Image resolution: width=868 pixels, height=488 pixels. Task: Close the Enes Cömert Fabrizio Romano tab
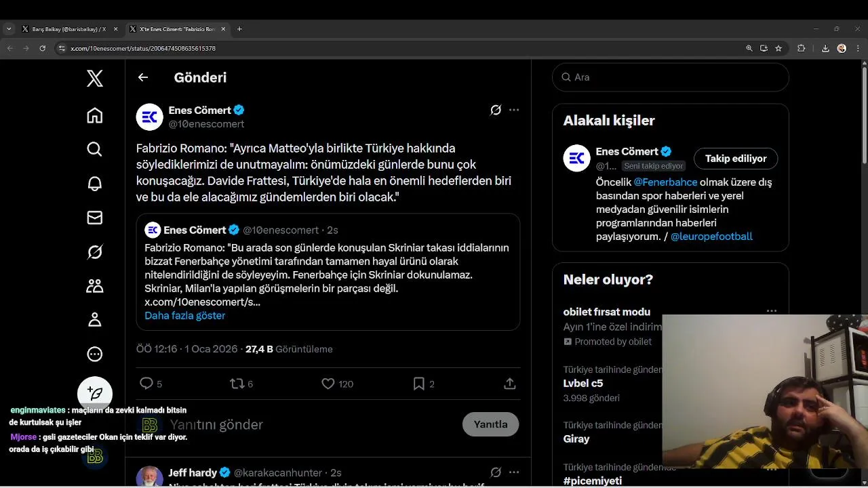click(223, 29)
